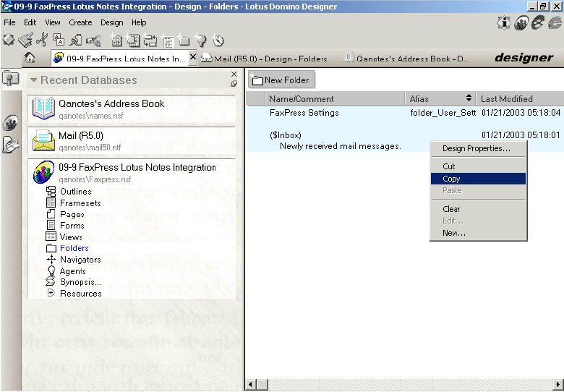The height and width of the screenshot is (392, 564).
Task: Close the FaxPress Lotus Notes tab
Action: click(x=192, y=57)
